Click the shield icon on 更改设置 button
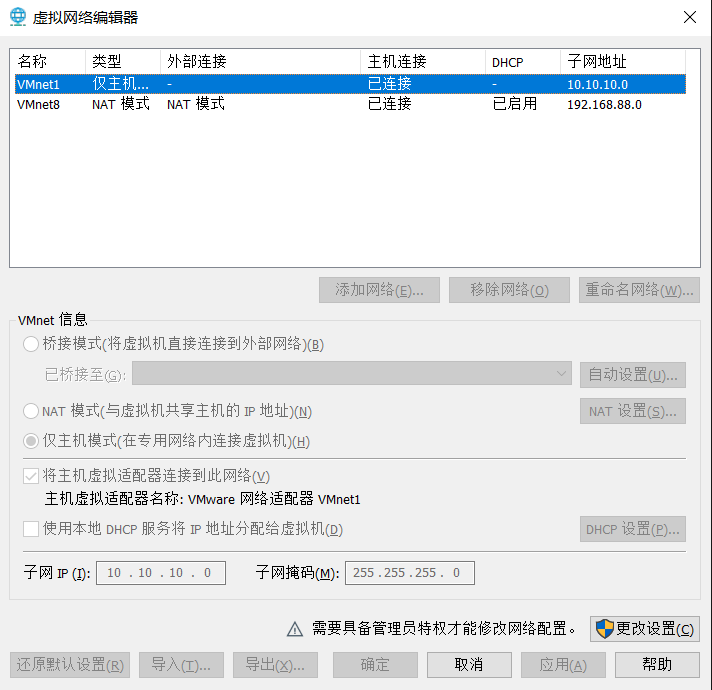 [x=604, y=629]
